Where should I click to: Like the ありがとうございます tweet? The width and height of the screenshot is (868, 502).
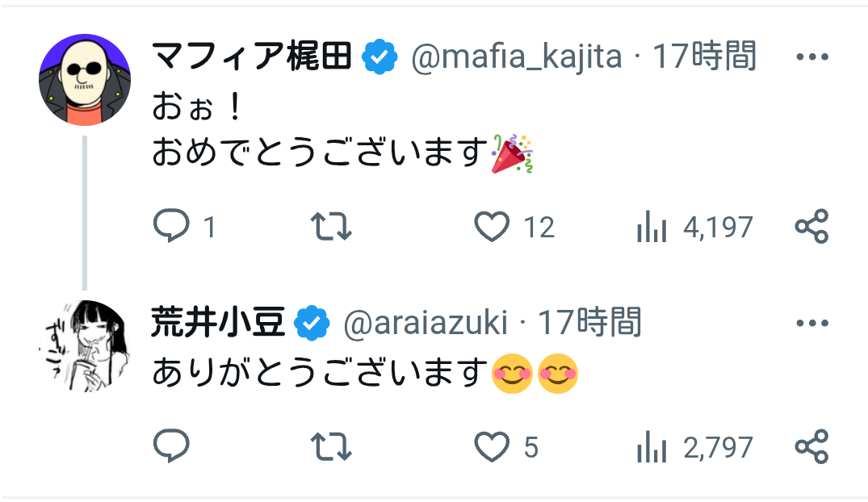[x=492, y=446]
